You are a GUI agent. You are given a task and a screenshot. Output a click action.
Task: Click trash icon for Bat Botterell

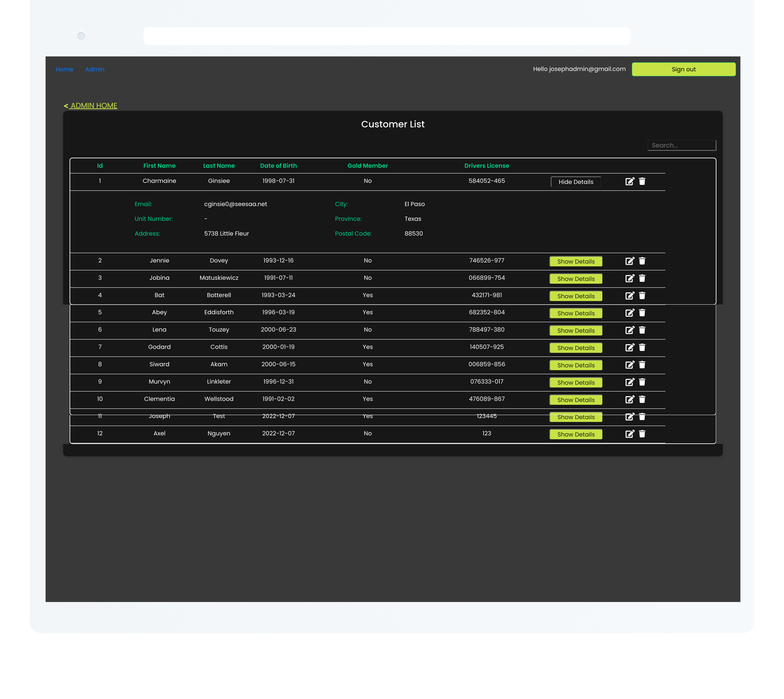(x=642, y=296)
